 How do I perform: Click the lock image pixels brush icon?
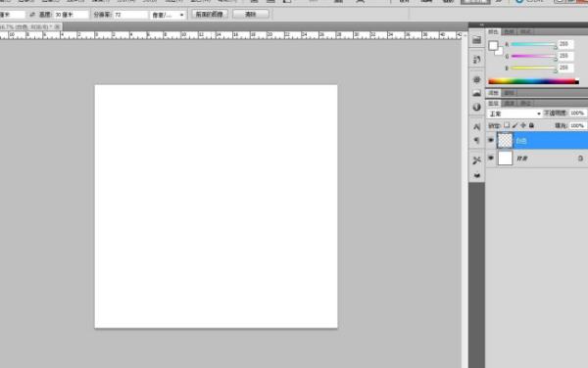(514, 125)
